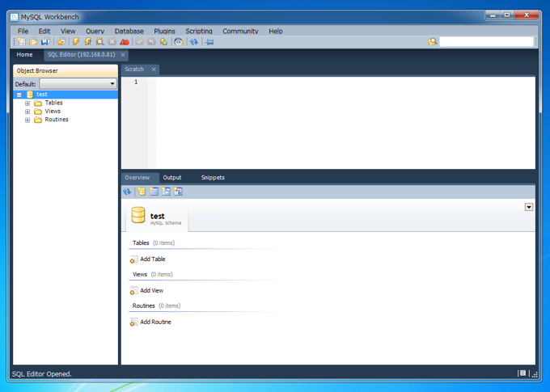Screen dimensions: 550x392
Task: Select the Scratch query tab
Action: pyautogui.click(x=134, y=70)
